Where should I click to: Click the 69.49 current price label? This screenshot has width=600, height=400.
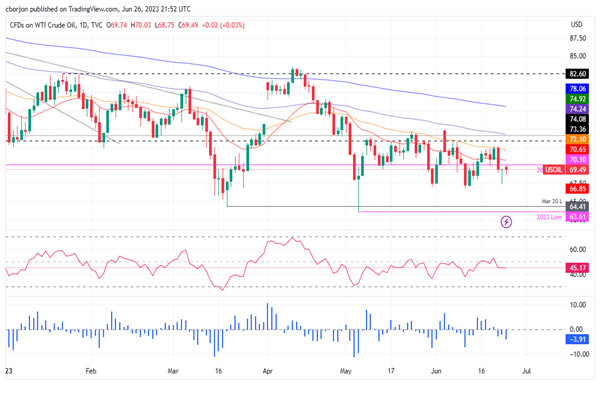[x=577, y=170]
